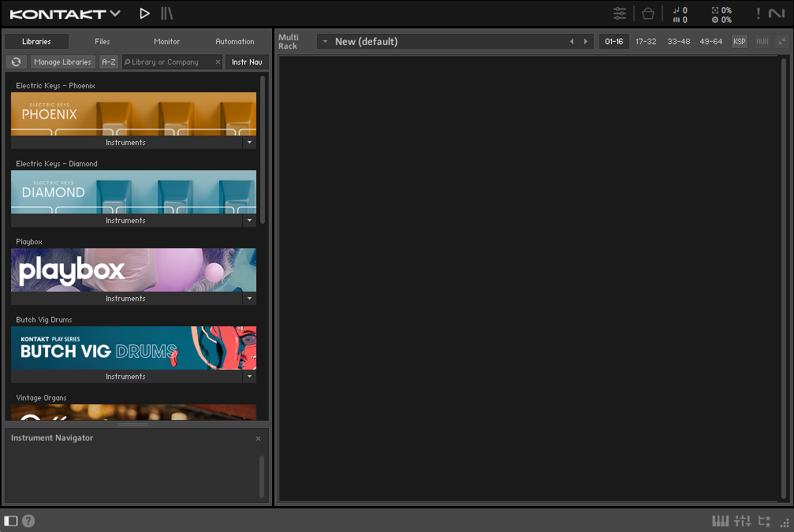The width and height of the screenshot is (794, 532).
Task: Expand dropdown arrow for Butch Vig Drums
Action: tap(250, 376)
